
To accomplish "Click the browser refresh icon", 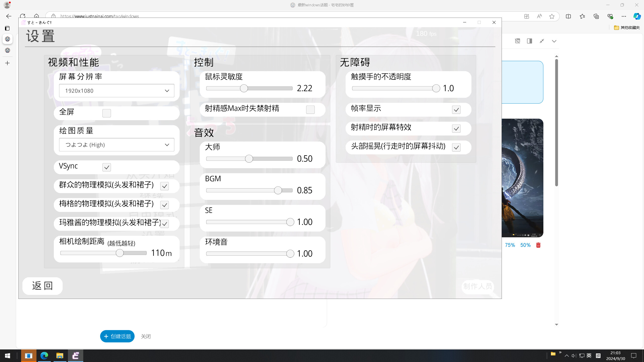I will click(23, 16).
